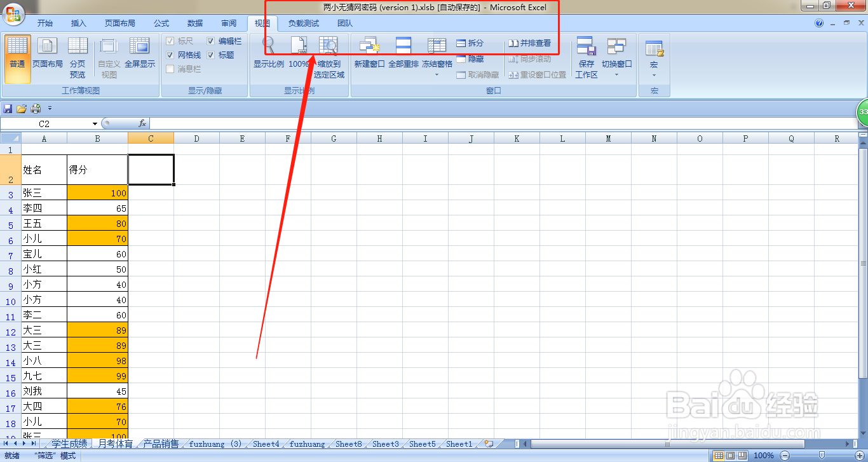Viewport: 868px width, 462px height.
Task: Switch to sheet Sheet8
Action: click(348, 444)
